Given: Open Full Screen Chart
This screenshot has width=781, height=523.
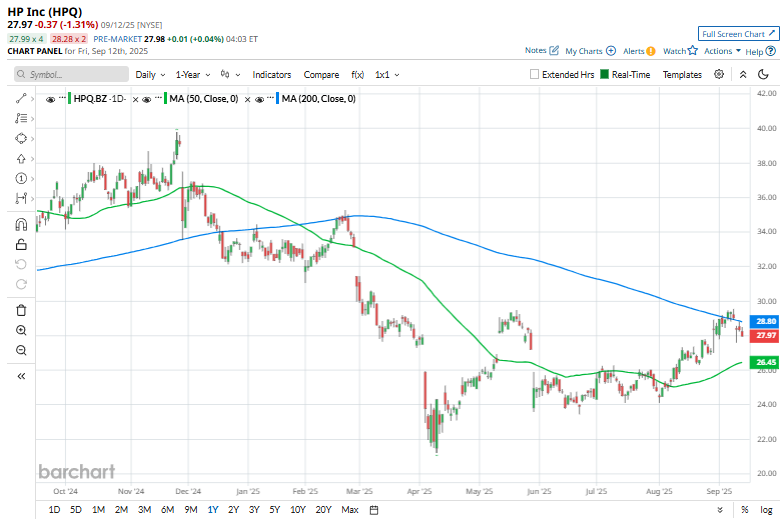Looking at the screenshot, I should (x=738, y=34).
